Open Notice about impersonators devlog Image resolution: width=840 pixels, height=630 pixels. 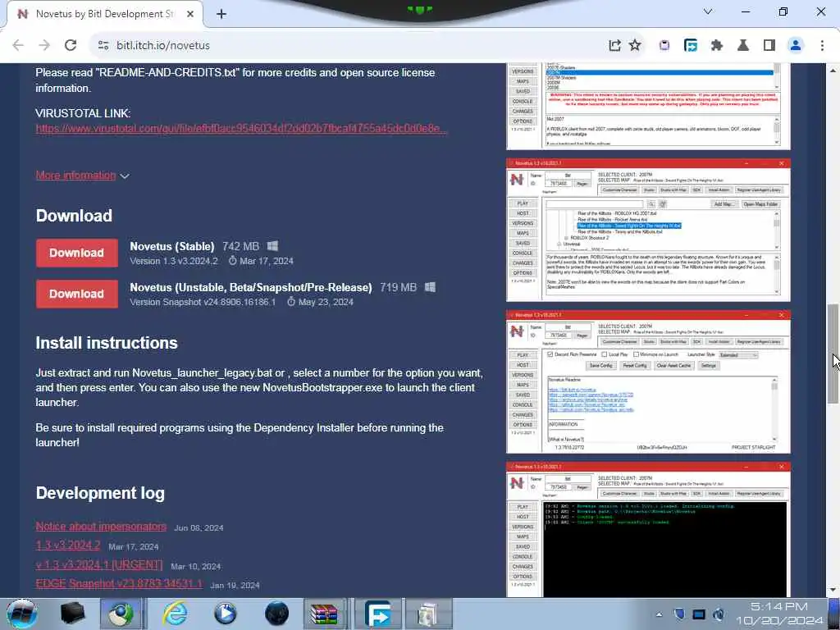point(101,527)
